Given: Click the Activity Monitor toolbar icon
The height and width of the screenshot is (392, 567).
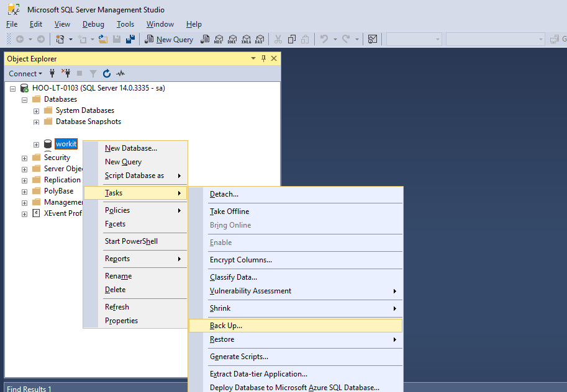Looking at the screenshot, I should (x=373, y=39).
